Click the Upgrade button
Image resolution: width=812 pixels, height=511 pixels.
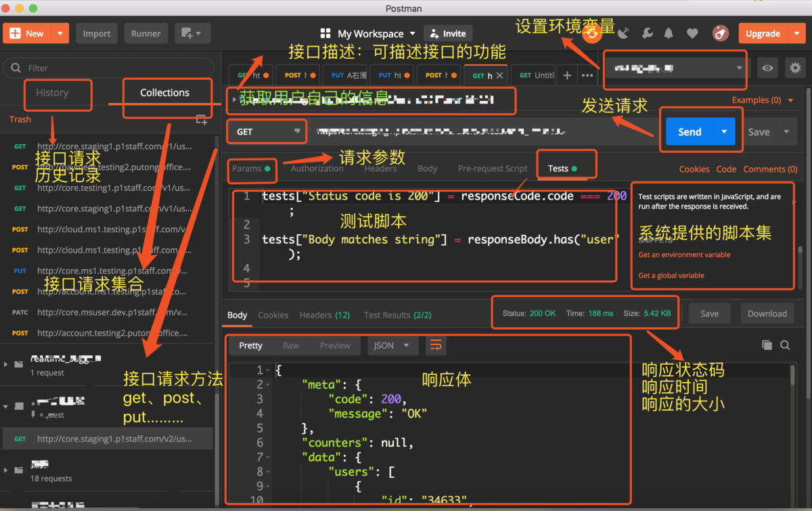(763, 33)
